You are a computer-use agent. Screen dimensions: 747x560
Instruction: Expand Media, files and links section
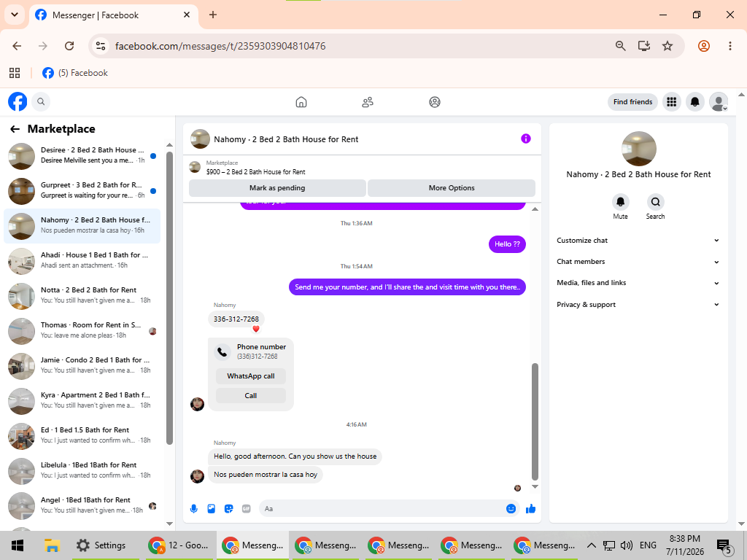pyautogui.click(x=638, y=283)
